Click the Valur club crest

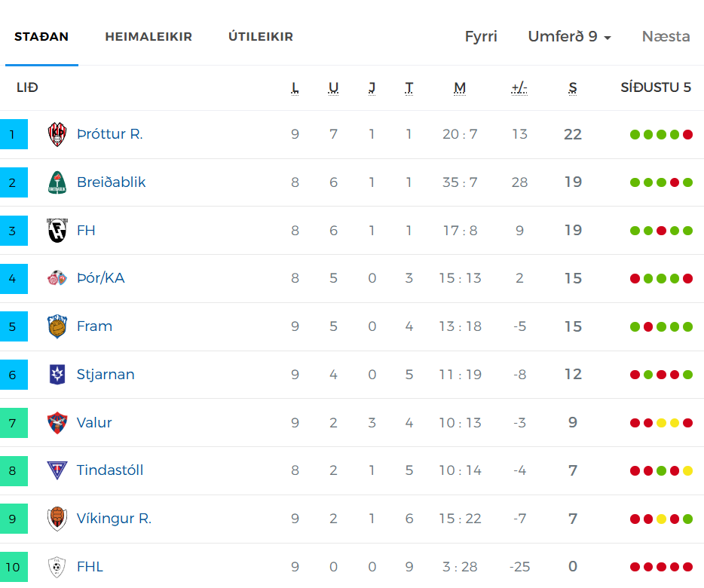[x=57, y=423]
